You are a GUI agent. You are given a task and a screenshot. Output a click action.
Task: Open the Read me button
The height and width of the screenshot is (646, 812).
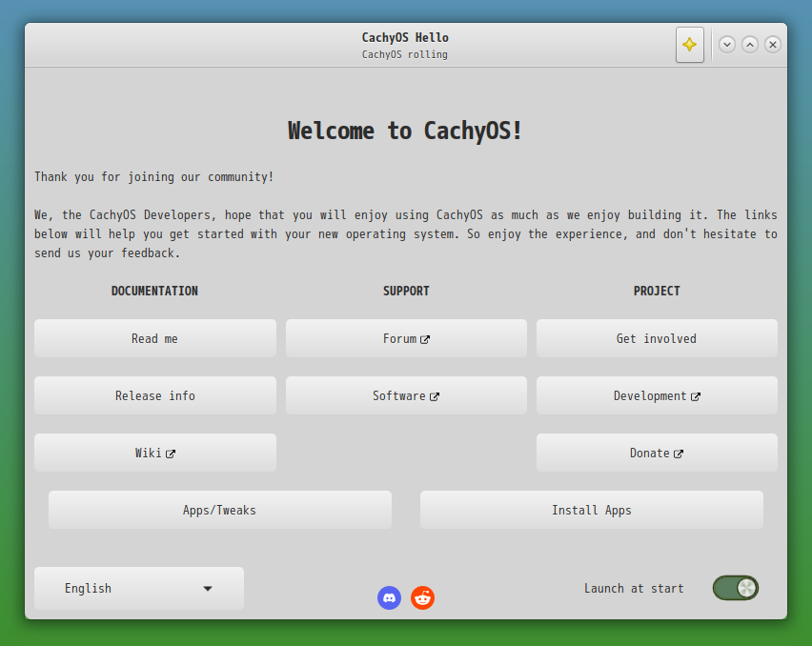[x=154, y=338]
